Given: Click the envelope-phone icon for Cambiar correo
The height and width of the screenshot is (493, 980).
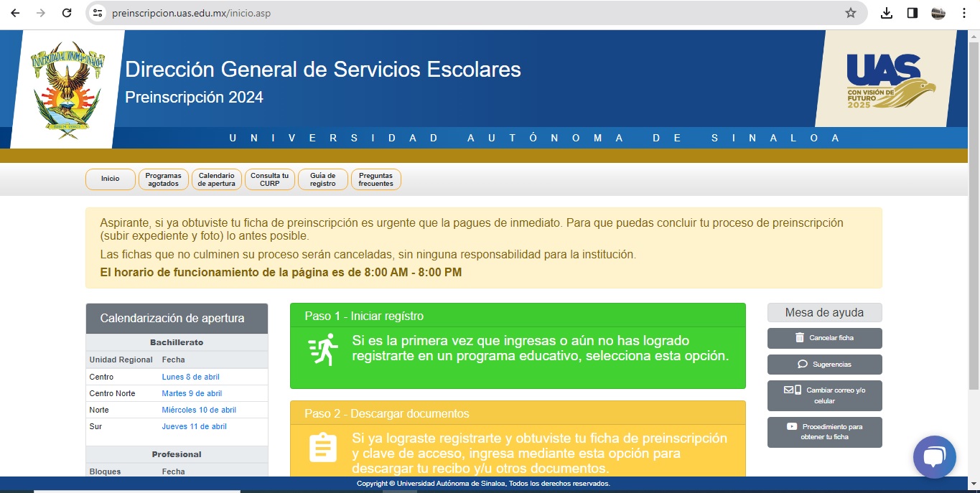Looking at the screenshot, I should click(x=793, y=390).
